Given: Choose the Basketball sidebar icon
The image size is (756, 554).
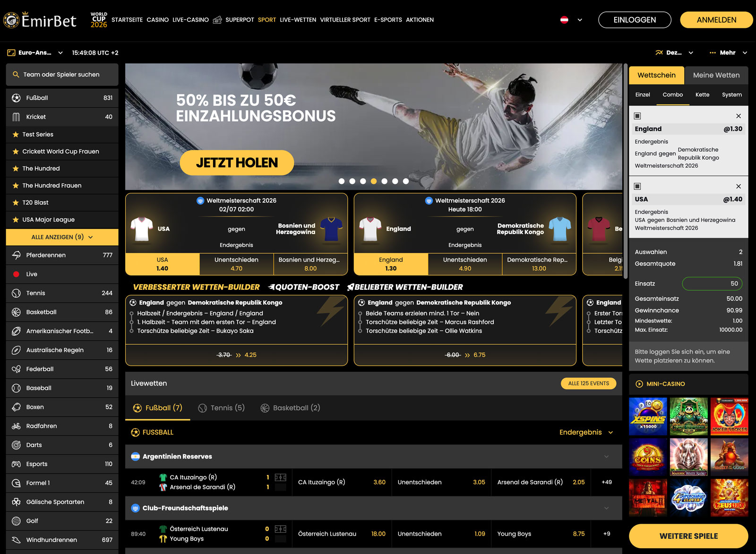Looking at the screenshot, I should point(16,312).
